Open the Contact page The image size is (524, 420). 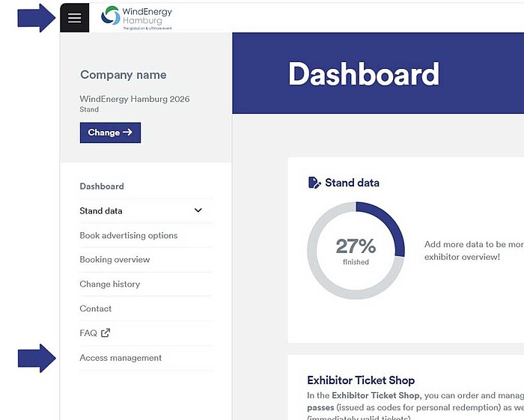96,308
